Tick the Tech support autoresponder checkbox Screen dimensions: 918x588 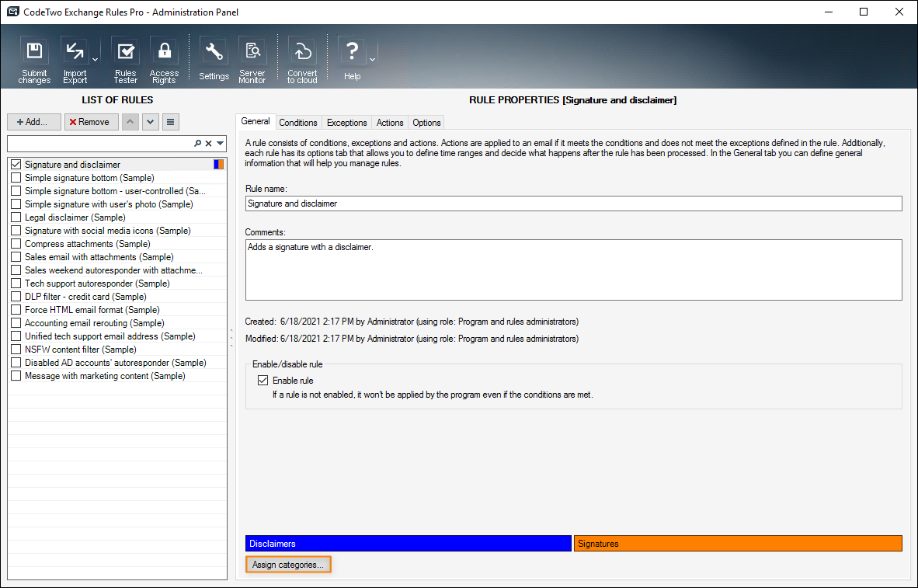point(16,284)
